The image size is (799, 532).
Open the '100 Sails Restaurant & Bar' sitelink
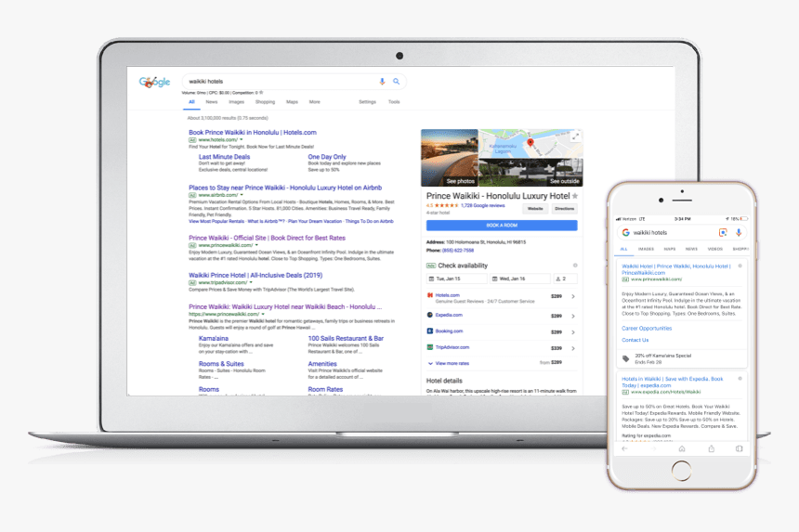[346, 339]
